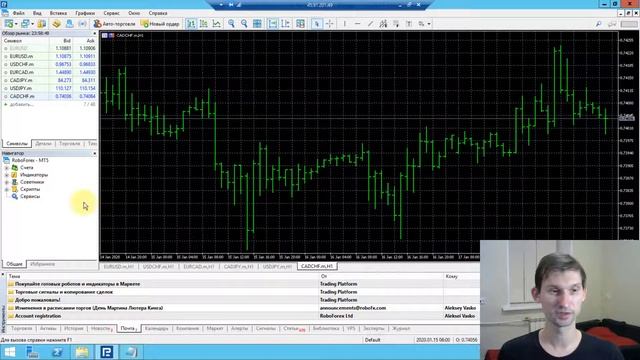Select Сервисы in the Navigator tree
640x360 pixels.
click(x=30, y=197)
